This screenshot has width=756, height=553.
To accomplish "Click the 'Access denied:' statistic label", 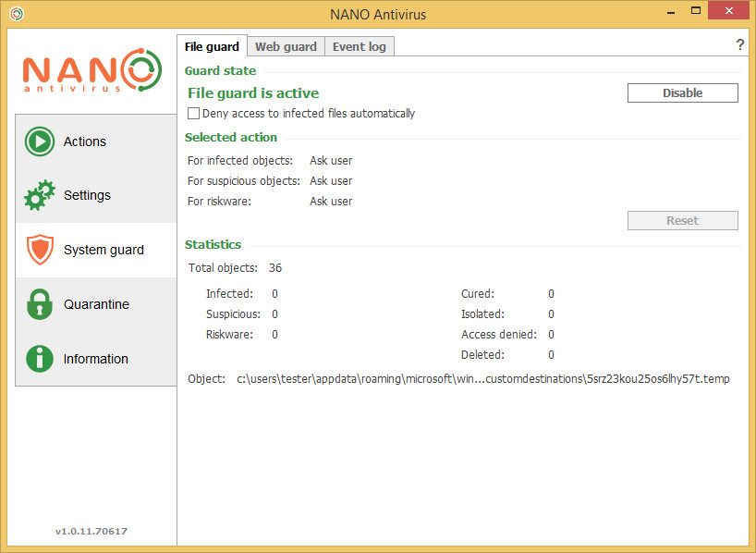I will click(498, 335).
